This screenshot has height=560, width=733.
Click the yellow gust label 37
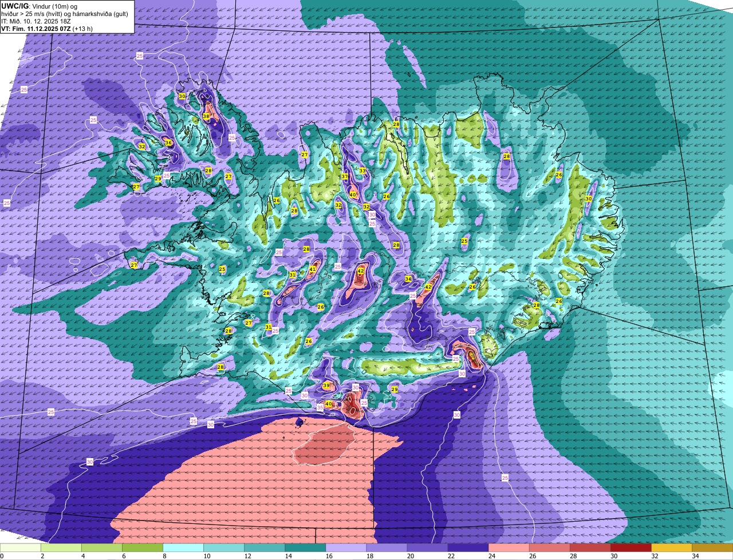point(345,176)
